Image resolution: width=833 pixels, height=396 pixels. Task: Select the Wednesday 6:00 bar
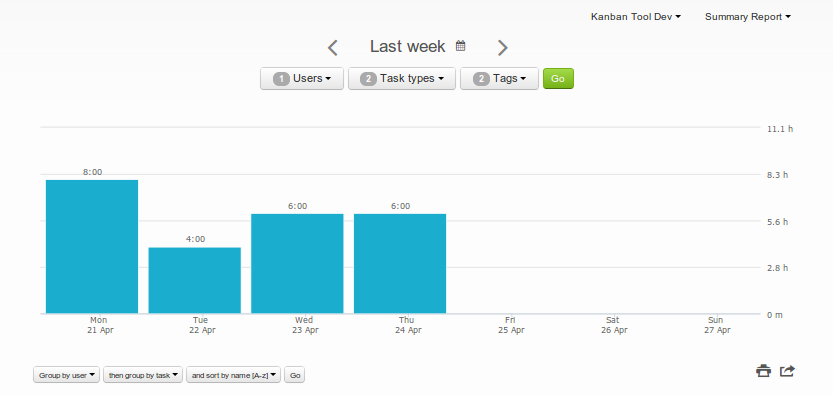tap(298, 264)
